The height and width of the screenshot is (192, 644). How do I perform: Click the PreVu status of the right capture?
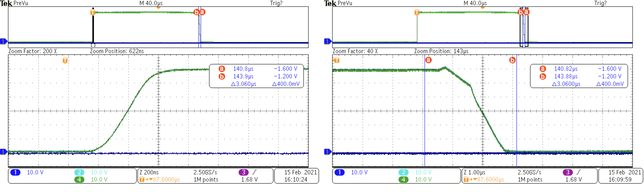(345, 3)
